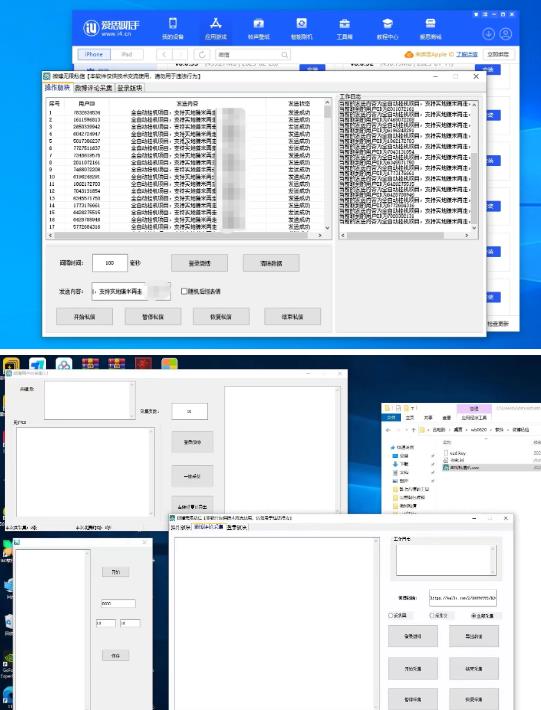Click the Explorer up-folder arrow
The image size is (541, 710).
coord(413,430)
